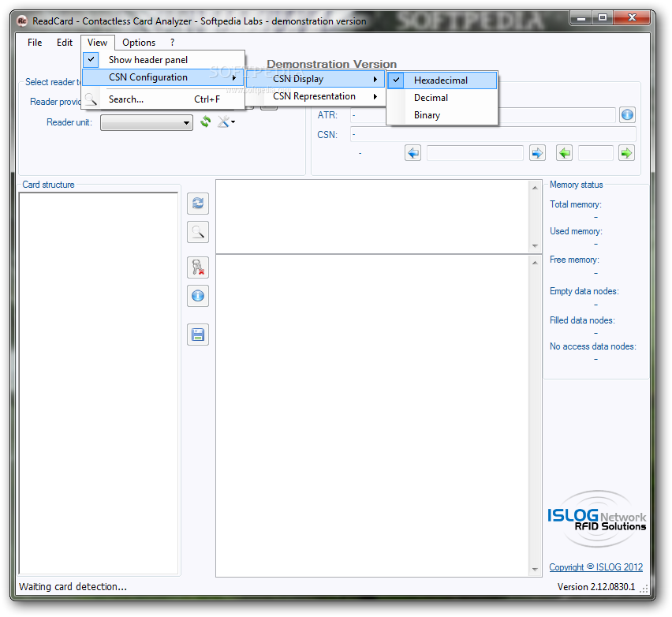Open the Reader unit combo box
This screenshot has height=617, width=672.
point(146,122)
